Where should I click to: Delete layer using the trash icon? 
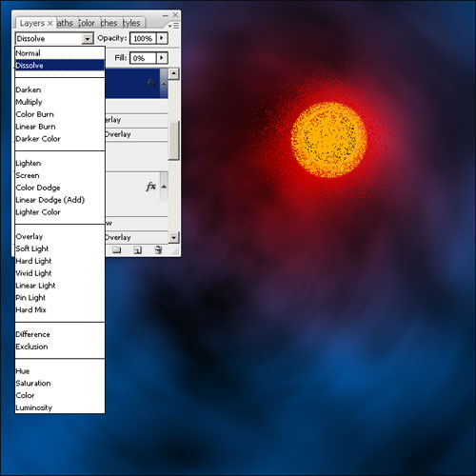(158, 250)
